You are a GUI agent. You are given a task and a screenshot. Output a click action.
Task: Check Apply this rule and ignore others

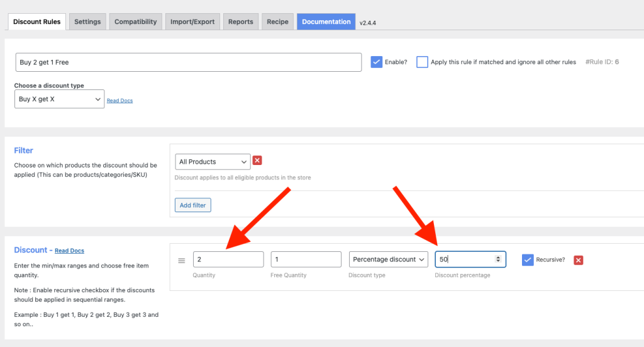[422, 62]
